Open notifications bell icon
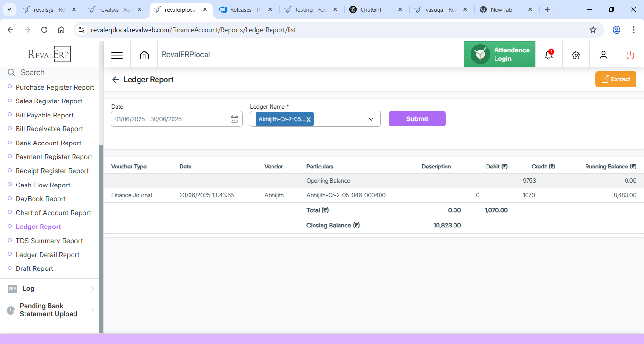This screenshot has height=344, width=644. pos(548,55)
